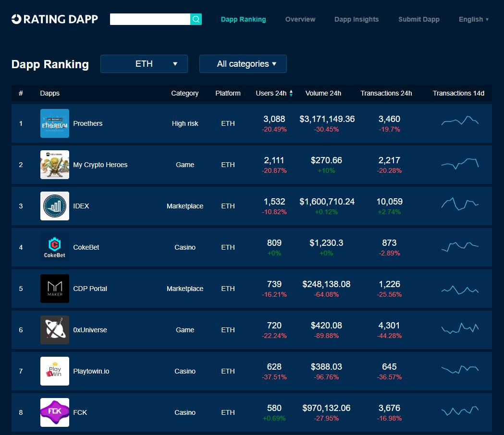
Task: Click IDEX volume $1,600,710.24
Action: click(x=327, y=202)
